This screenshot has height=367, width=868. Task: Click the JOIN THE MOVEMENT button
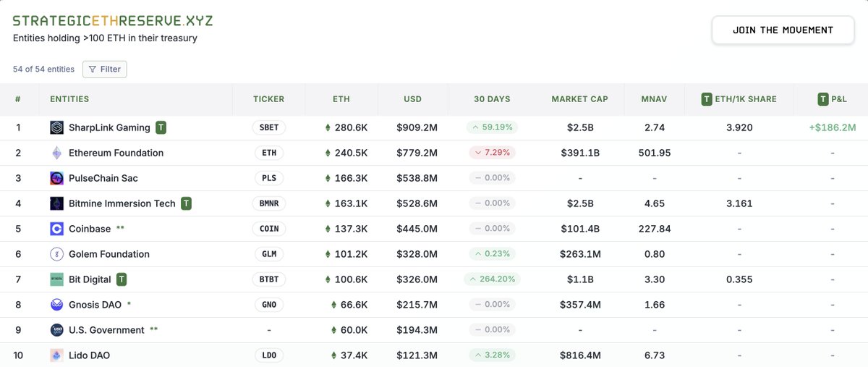click(x=783, y=30)
